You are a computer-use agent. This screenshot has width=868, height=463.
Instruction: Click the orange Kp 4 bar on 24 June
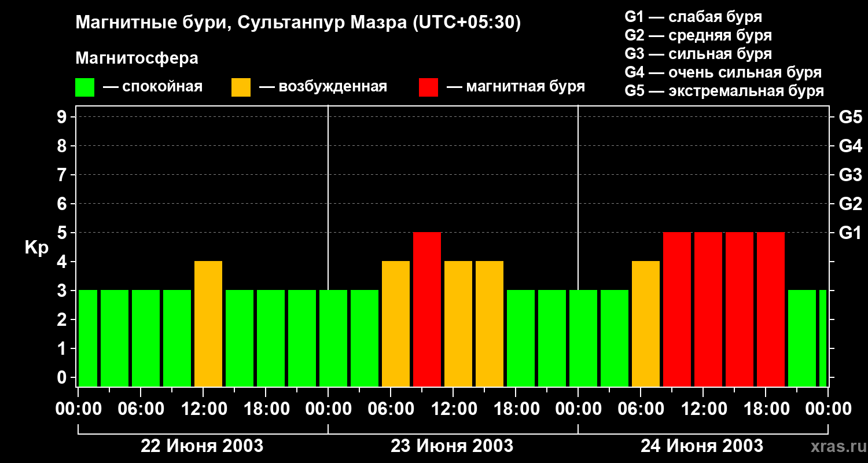click(646, 324)
